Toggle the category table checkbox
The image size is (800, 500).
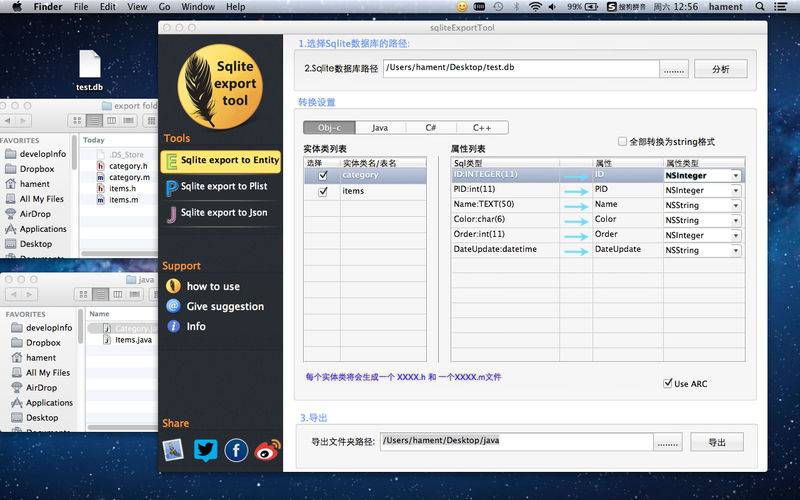(322, 176)
